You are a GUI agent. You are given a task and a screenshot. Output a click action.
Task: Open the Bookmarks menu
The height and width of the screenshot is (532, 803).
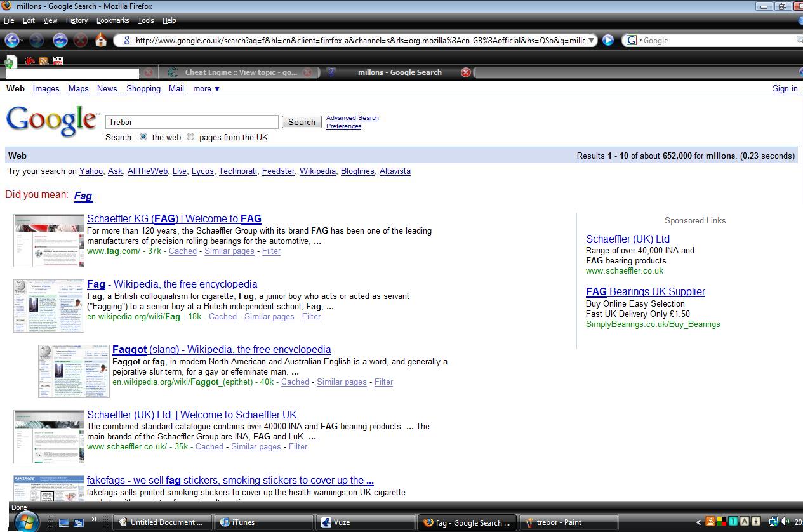coord(112,20)
